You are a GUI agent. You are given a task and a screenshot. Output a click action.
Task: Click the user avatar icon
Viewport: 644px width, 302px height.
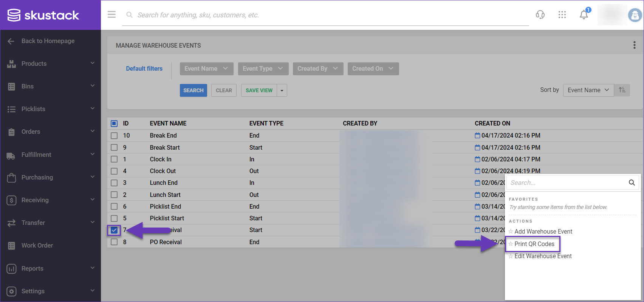click(x=635, y=15)
